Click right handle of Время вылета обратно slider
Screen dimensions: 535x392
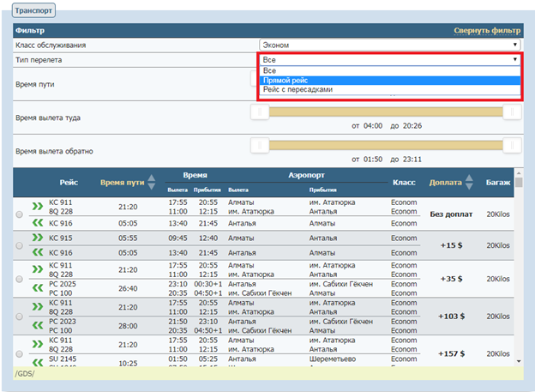(512, 146)
